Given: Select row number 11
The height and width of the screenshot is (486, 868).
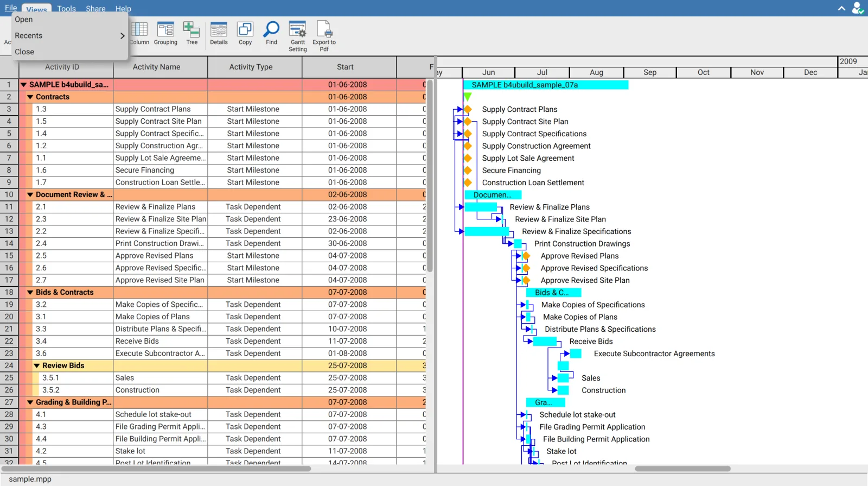Looking at the screenshot, I should coord(9,207).
